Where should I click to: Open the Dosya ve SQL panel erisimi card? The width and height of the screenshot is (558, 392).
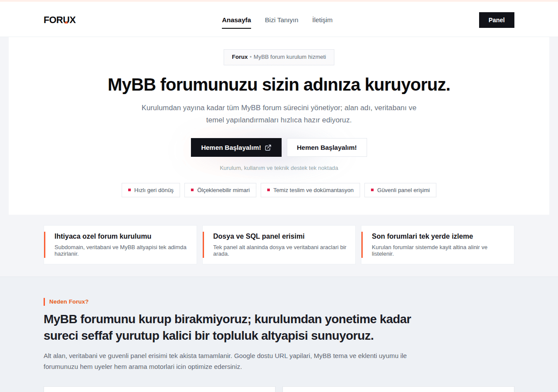coord(279,245)
